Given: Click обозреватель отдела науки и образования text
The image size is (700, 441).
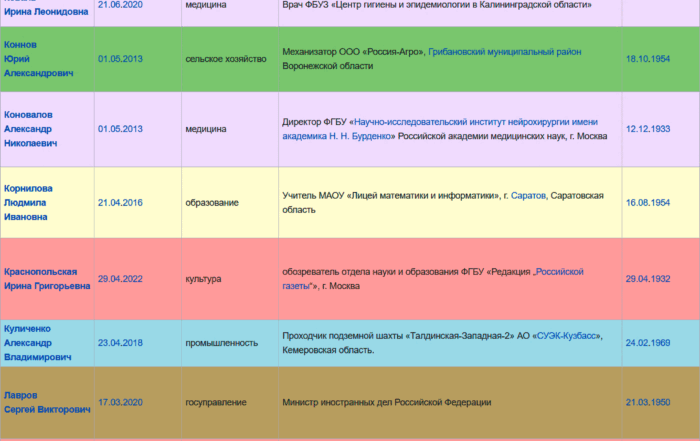Looking at the screenshot, I should (370, 272).
